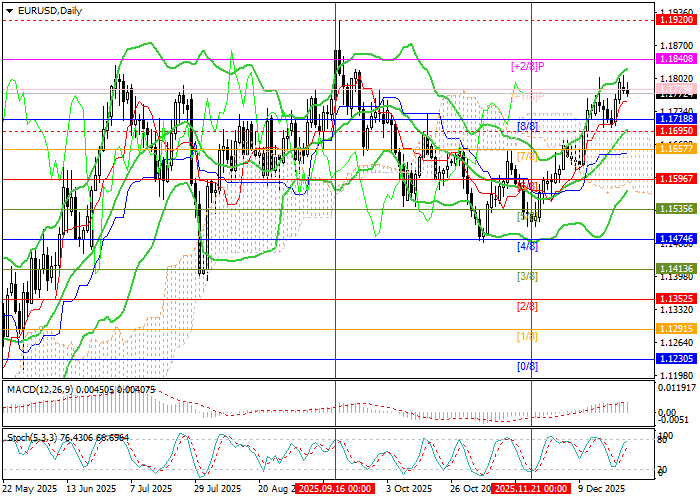
Task: Select the 1.19200 red price label
Action: [677, 20]
